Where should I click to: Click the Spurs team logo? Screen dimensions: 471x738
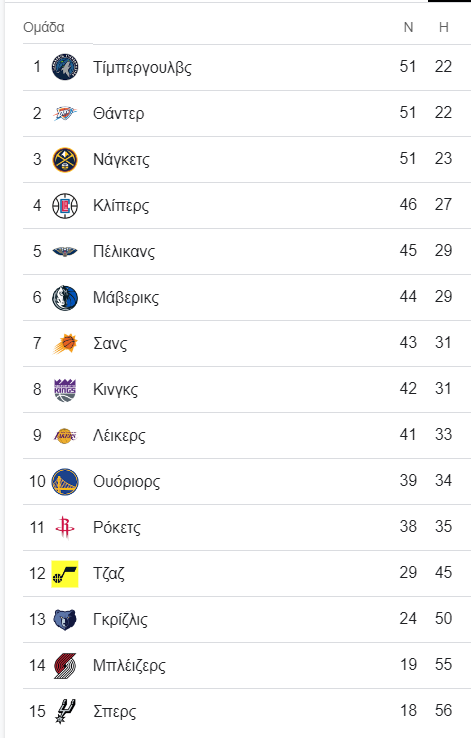point(65,711)
